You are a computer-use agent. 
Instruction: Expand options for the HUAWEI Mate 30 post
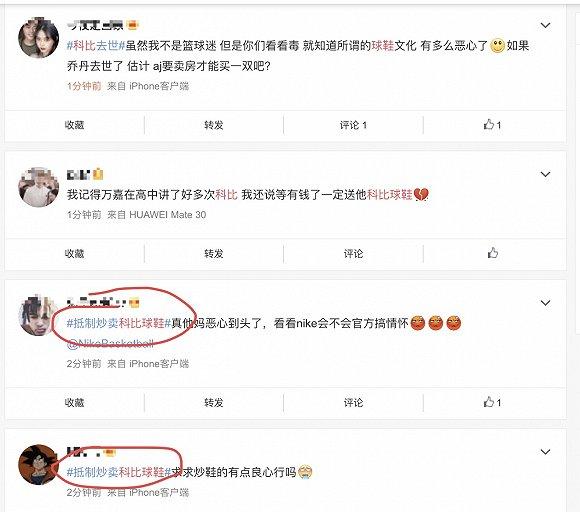click(x=545, y=174)
